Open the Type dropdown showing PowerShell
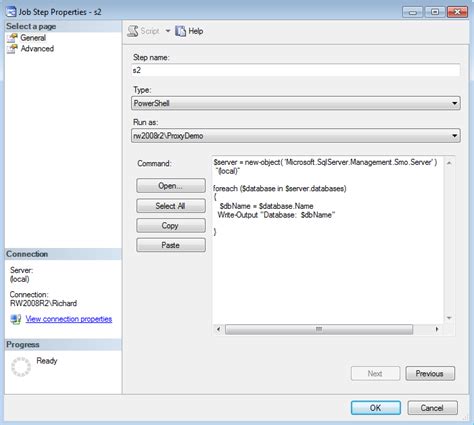The width and height of the screenshot is (474, 425). [296, 103]
